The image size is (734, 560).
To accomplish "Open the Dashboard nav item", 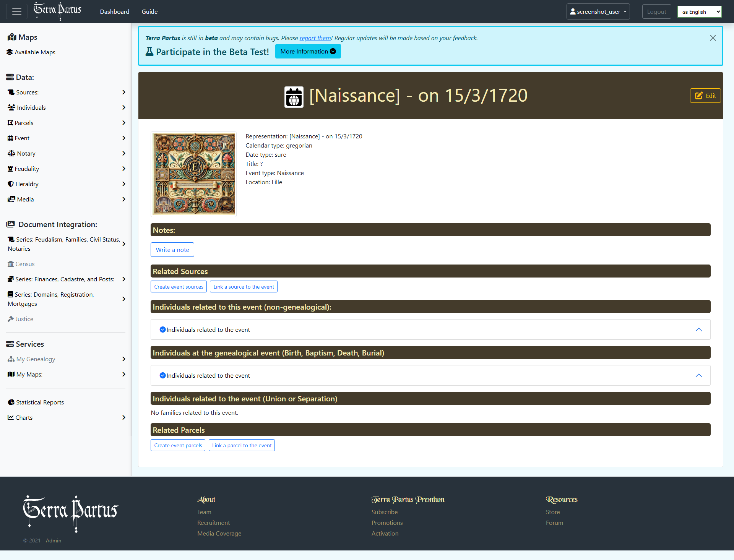I will click(x=115, y=11).
